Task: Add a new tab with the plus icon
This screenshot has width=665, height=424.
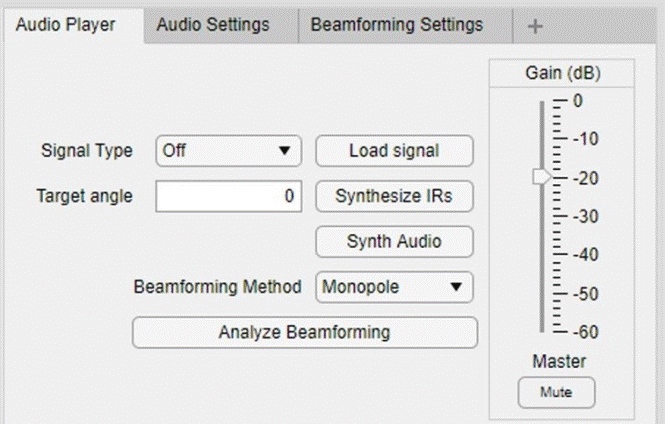Action: (x=535, y=27)
